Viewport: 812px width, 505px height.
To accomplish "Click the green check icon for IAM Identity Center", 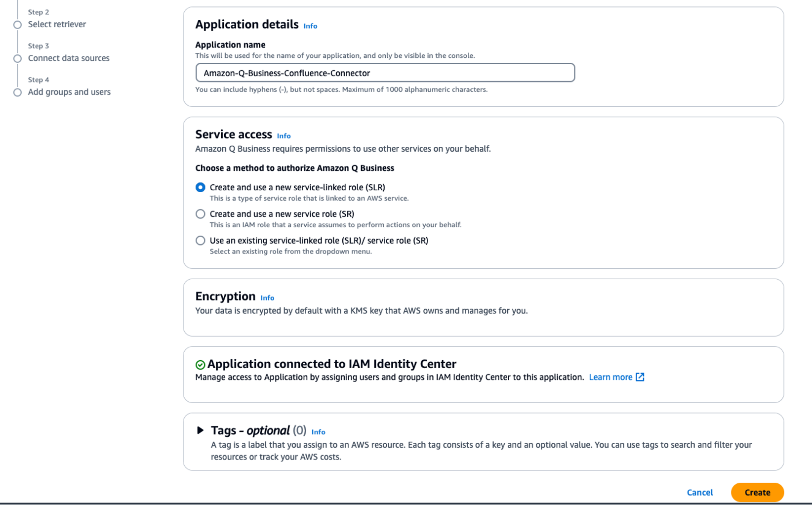I will pos(200,365).
